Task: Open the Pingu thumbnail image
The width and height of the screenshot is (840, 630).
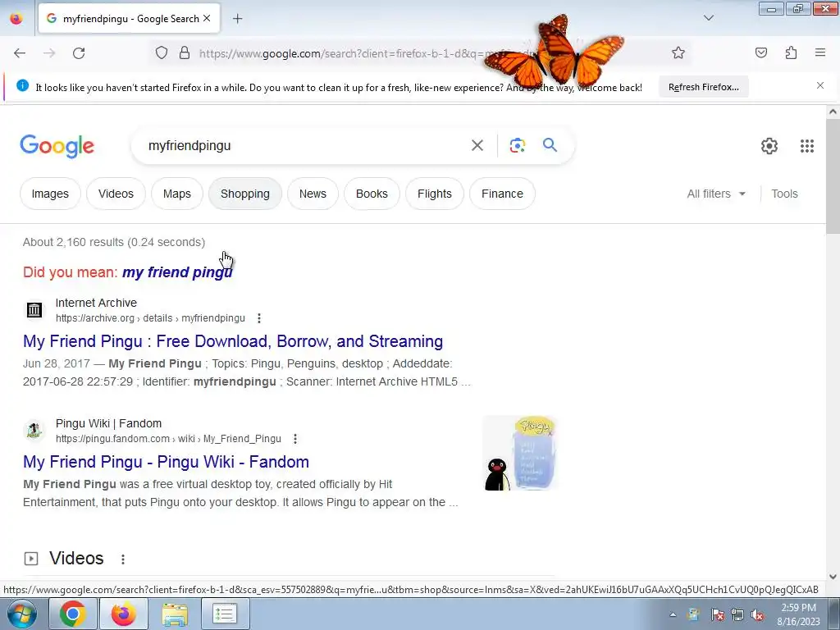Action: click(x=519, y=453)
